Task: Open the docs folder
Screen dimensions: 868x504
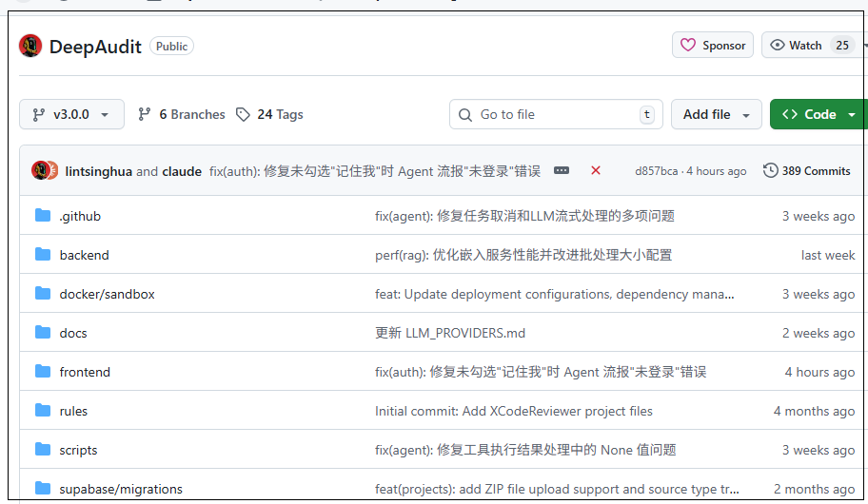Action: [x=73, y=333]
